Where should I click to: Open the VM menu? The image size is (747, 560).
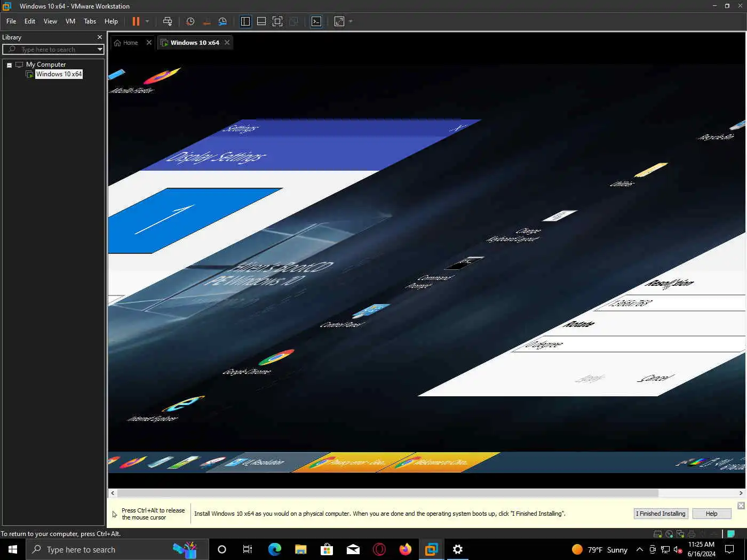[70, 21]
